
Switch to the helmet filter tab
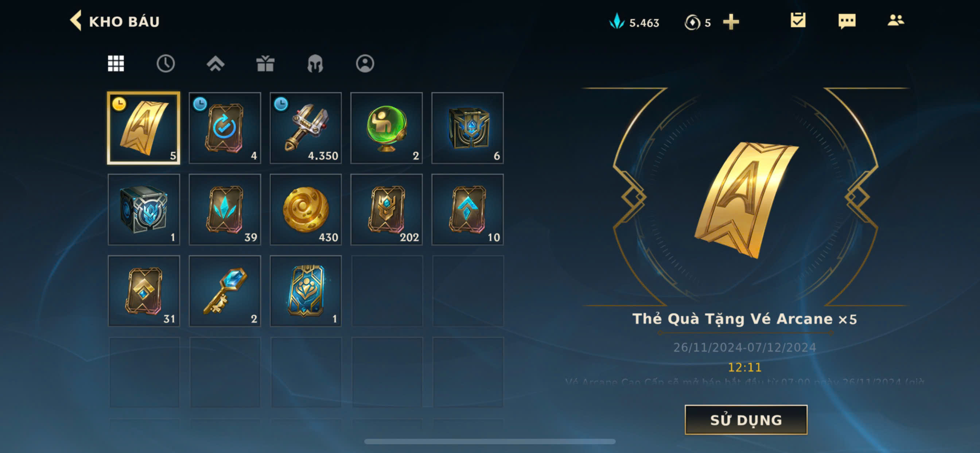315,63
